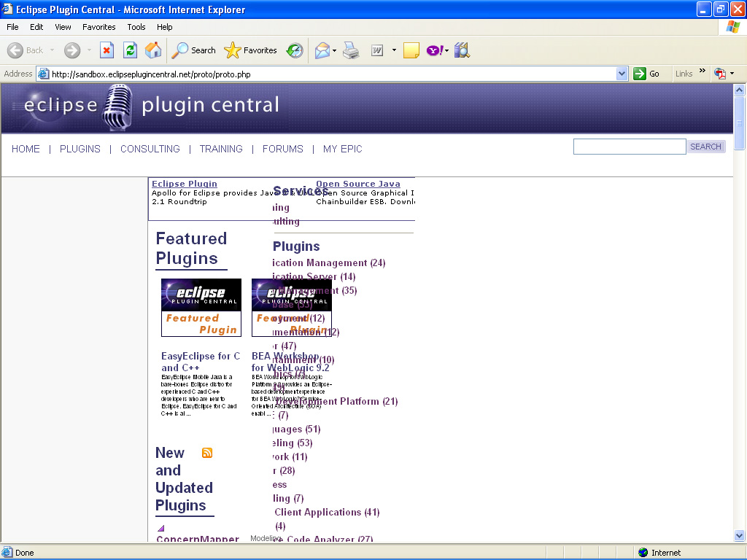Open the address bar dropdown arrow
The image size is (747, 560).
[622, 74]
